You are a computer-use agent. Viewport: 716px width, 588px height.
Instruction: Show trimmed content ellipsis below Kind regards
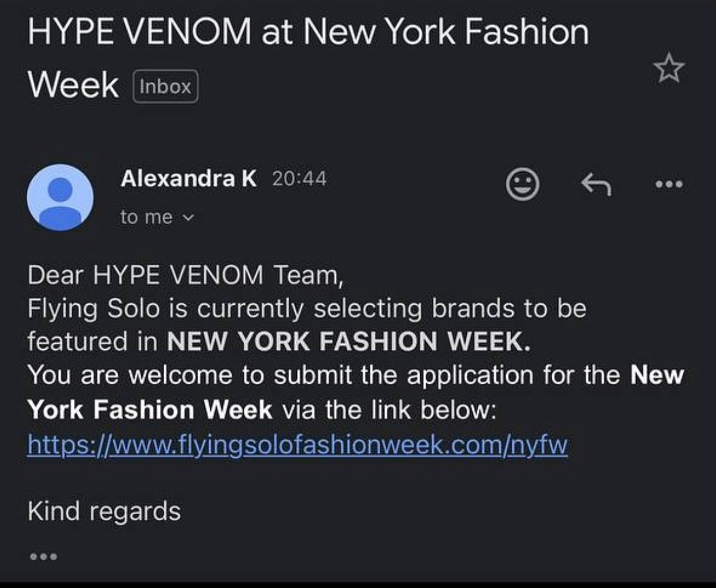coord(43,556)
